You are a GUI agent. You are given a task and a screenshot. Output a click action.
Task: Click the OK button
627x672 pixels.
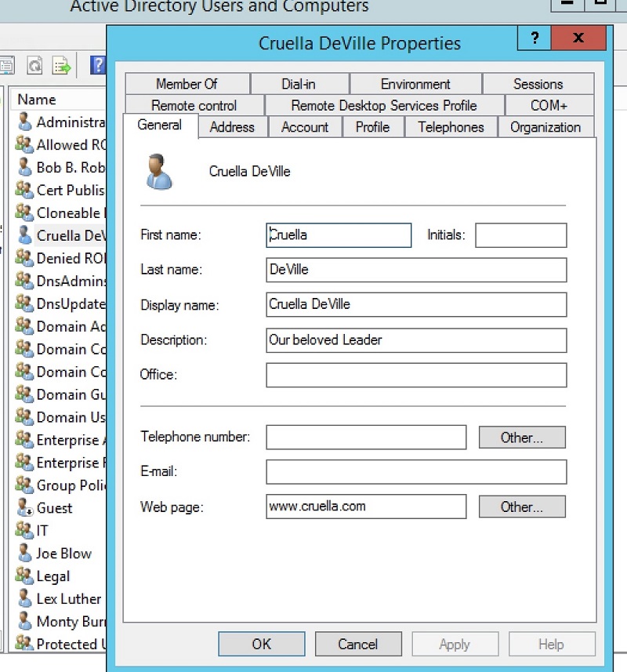[x=262, y=644]
